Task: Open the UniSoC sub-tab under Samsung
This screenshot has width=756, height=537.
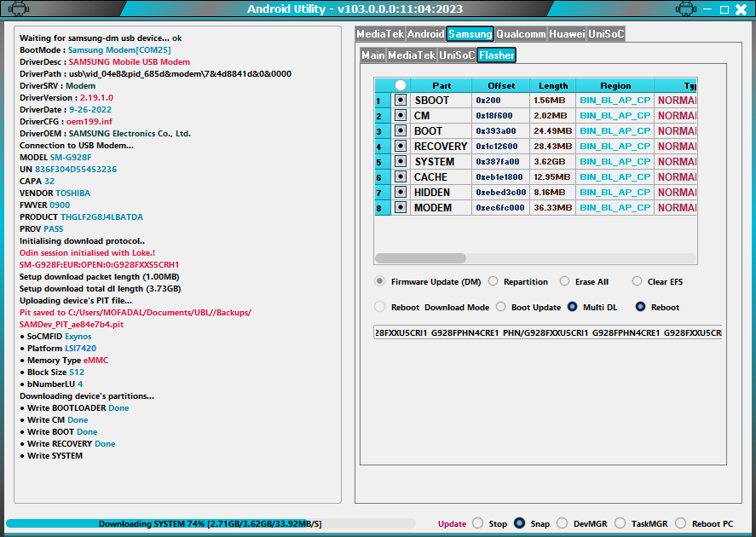Action: point(457,55)
